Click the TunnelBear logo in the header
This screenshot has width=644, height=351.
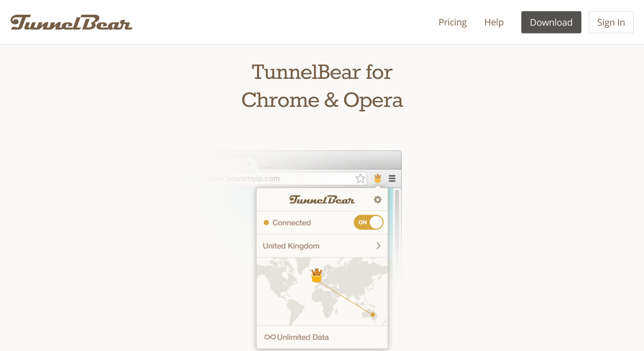point(71,22)
